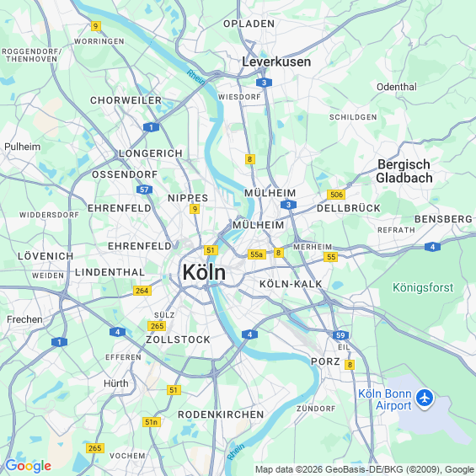Click the yellow 264 road marker
Viewport: 476px width, 476px height.
pyautogui.click(x=142, y=291)
